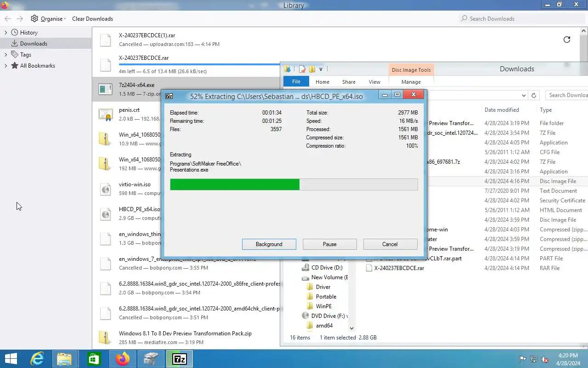Click muted volume icon in system tray

pyautogui.click(x=545, y=359)
